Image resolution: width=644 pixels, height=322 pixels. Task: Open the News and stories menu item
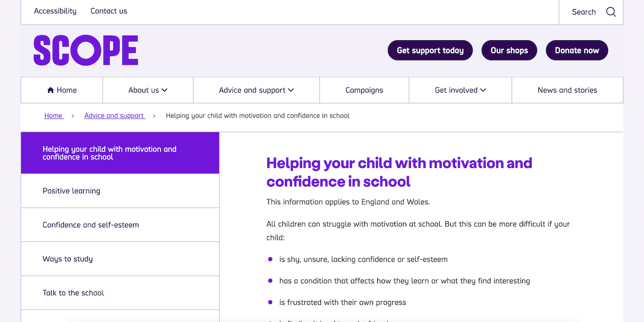567,90
